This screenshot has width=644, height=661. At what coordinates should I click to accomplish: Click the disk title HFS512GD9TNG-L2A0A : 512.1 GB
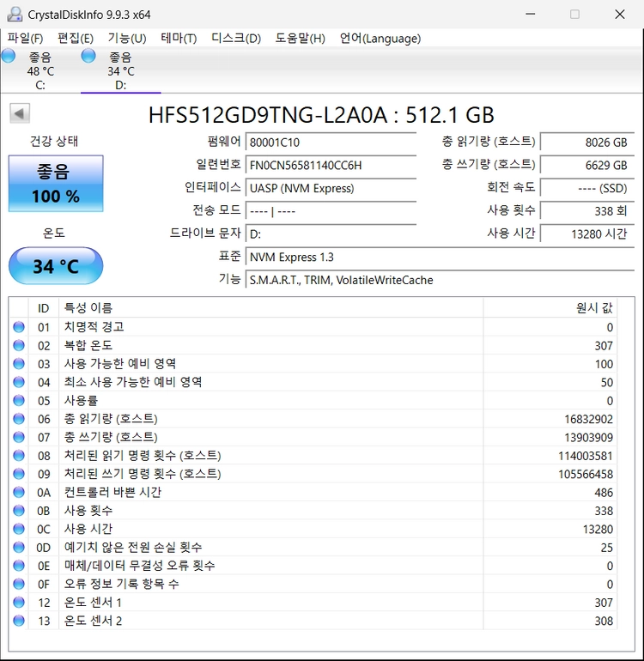tap(321, 115)
